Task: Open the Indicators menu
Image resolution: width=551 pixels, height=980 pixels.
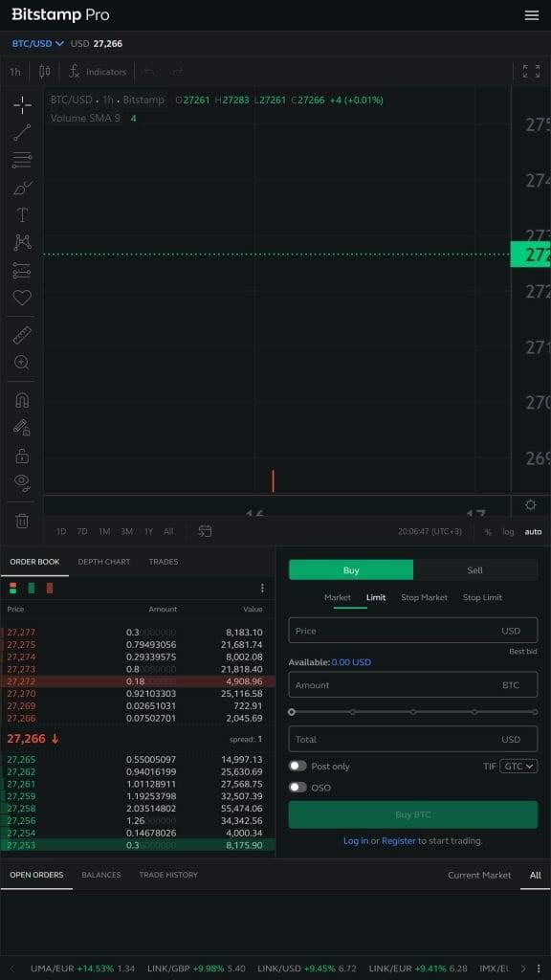Action: 98,71
